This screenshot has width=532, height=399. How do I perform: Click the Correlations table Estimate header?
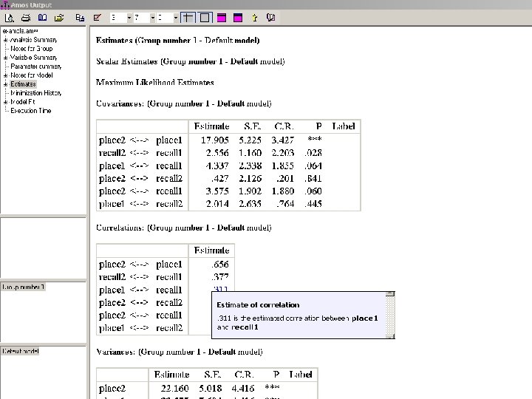[212, 250]
